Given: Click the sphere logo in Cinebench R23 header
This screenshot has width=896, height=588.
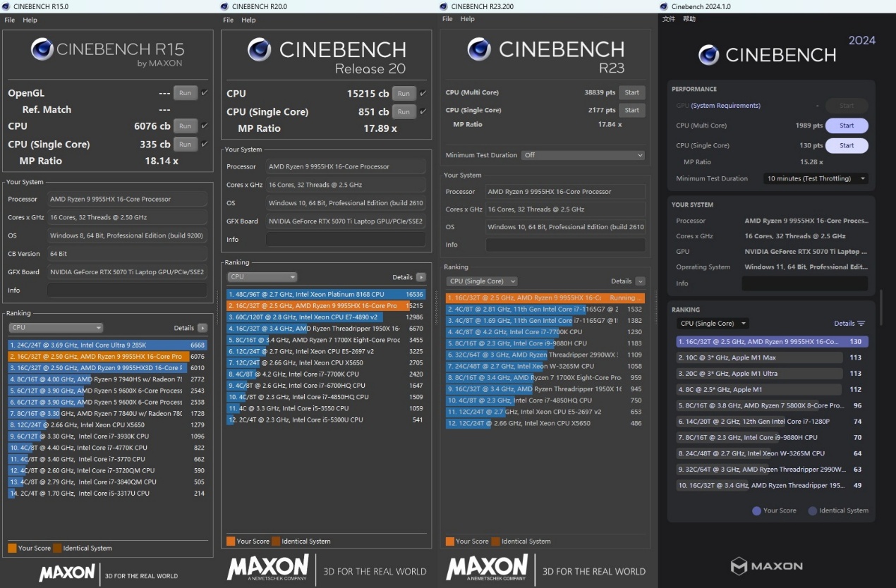Looking at the screenshot, I should [479, 49].
